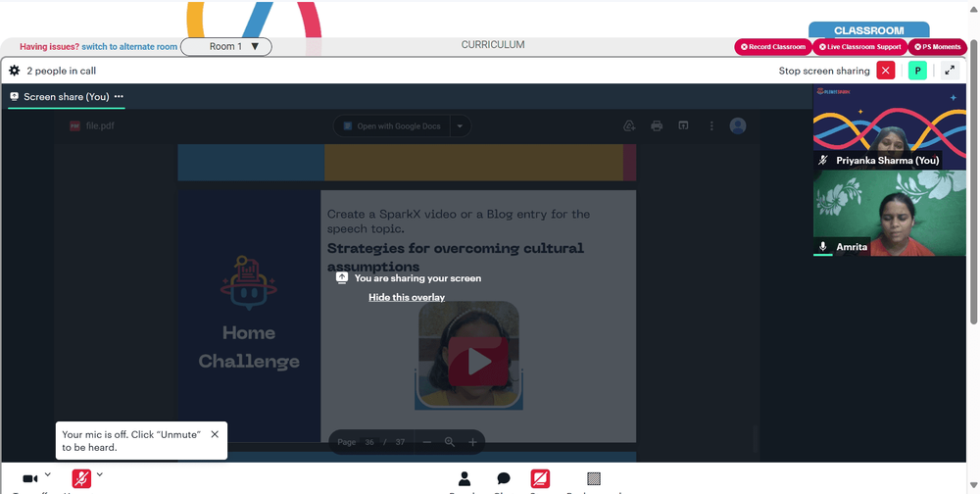Screen dimensions: 980x494
Task: Click the background effects icon
Action: tap(593, 479)
